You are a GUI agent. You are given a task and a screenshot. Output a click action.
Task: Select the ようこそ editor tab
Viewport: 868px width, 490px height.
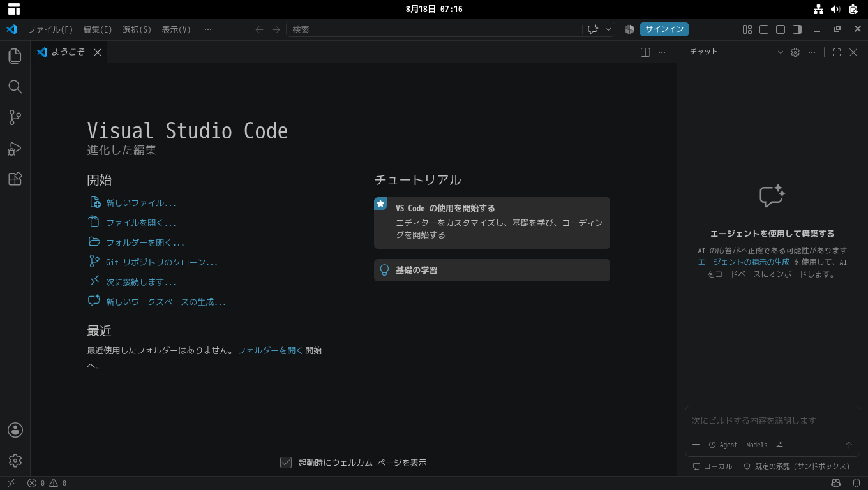68,52
